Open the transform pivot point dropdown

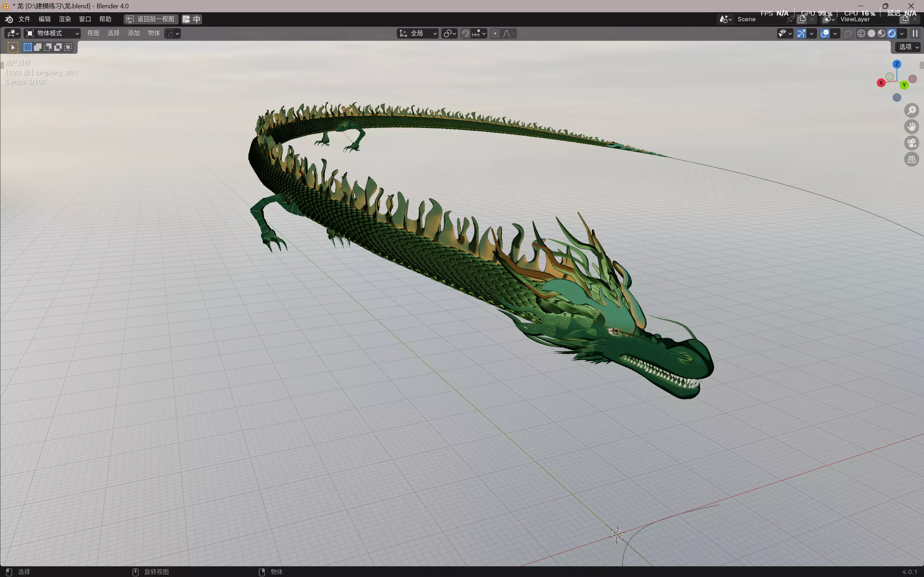tap(450, 34)
